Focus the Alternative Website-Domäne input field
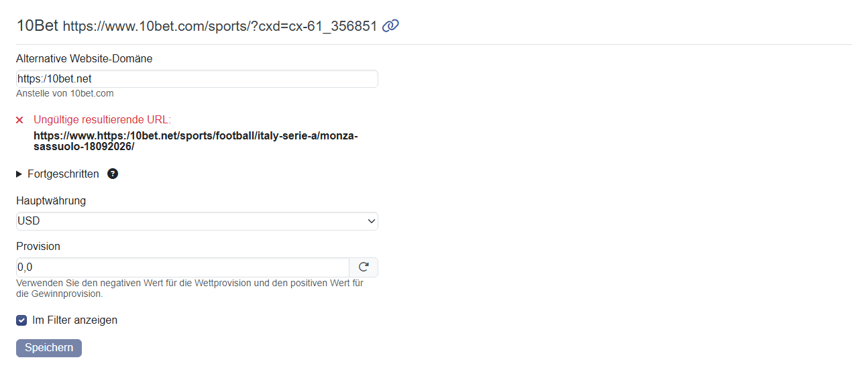 click(x=197, y=79)
